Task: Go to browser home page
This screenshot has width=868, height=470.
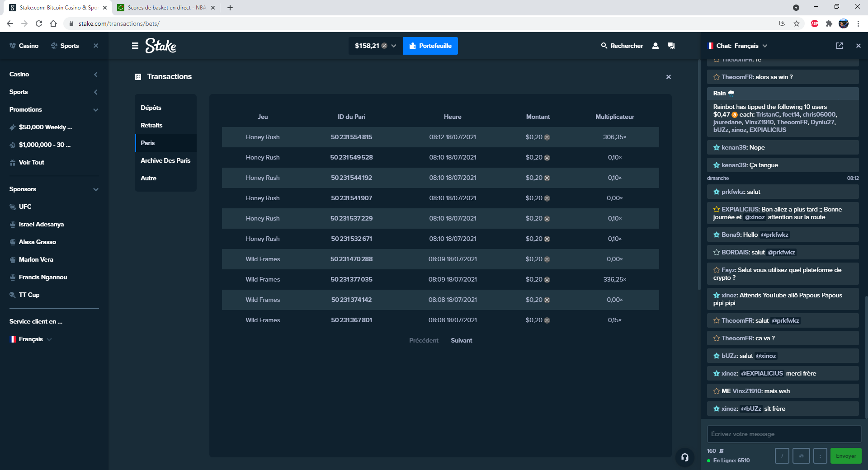Action: tap(53, 23)
